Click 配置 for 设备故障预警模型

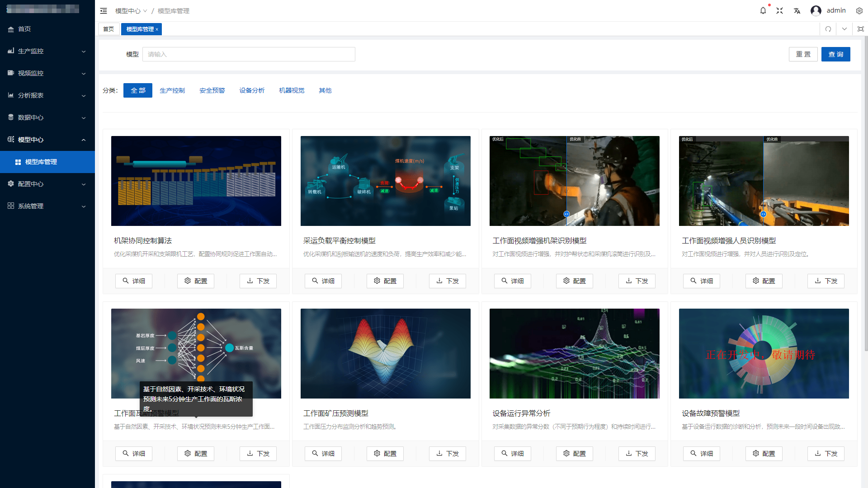click(764, 454)
